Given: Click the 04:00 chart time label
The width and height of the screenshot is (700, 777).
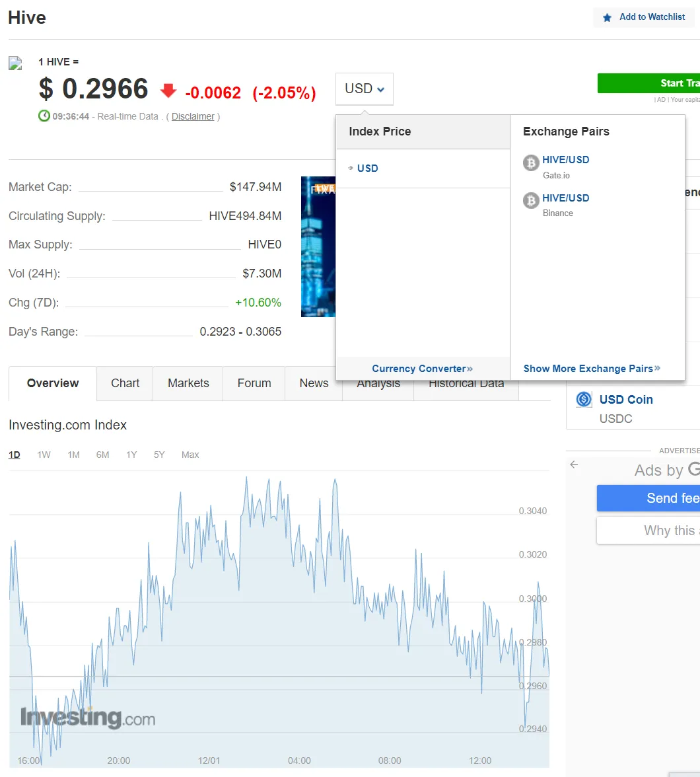Looking at the screenshot, I should point(299,760).
